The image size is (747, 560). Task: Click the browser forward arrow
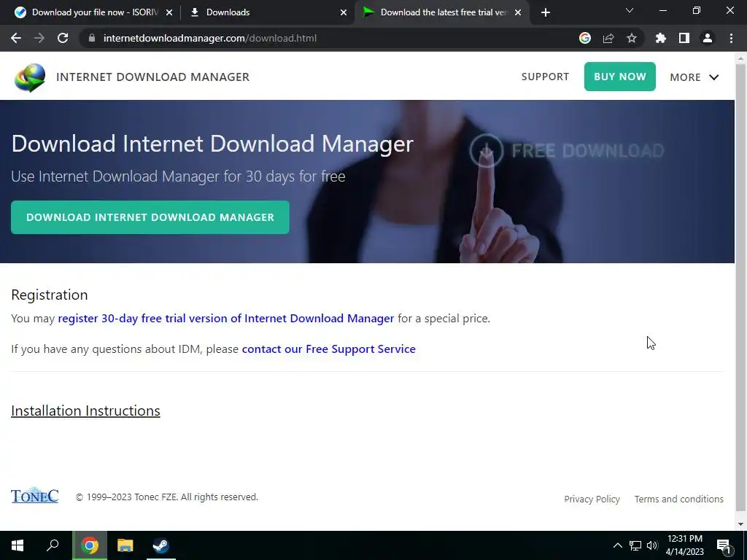(39, 38)
